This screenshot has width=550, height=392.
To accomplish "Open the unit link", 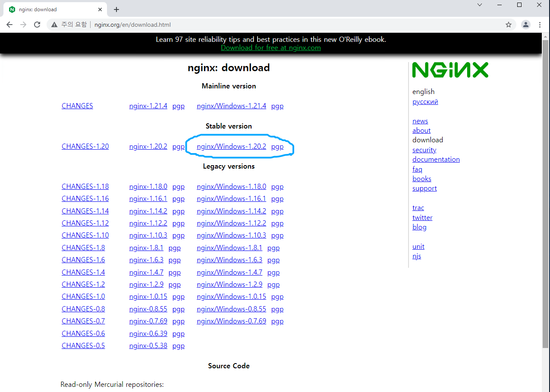I will pyautogui.click(x=418, y=246).
